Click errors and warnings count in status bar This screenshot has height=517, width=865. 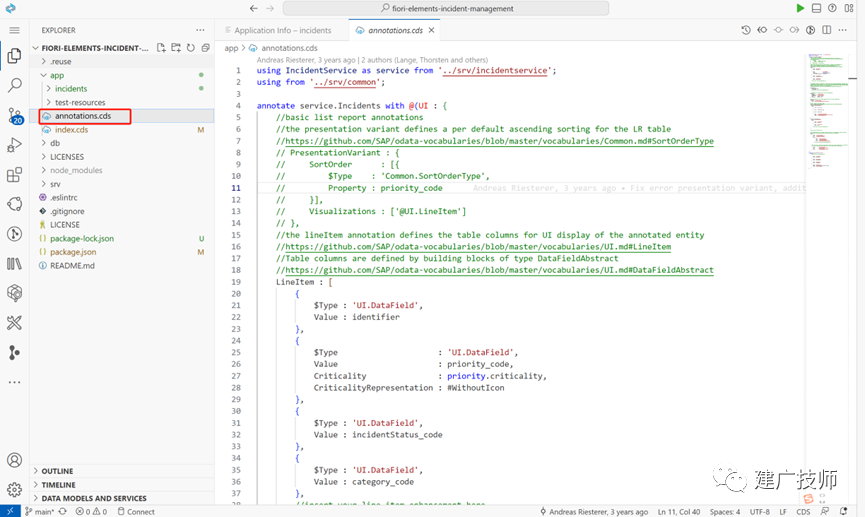tap(92, 511)
